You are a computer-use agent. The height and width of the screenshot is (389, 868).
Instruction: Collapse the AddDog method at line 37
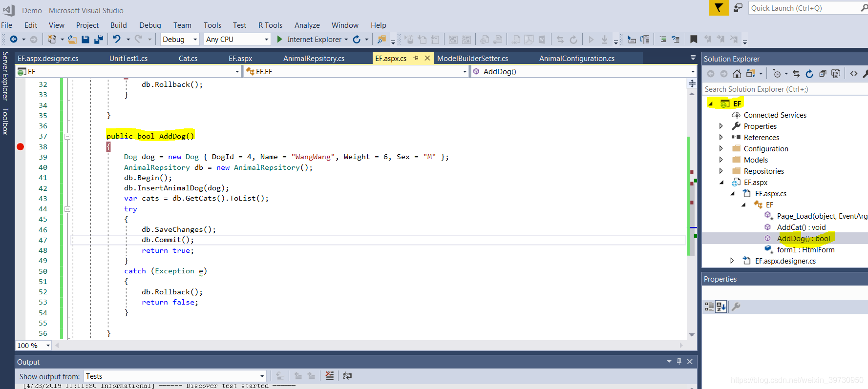pyautogui.click(x=67, y=137)
